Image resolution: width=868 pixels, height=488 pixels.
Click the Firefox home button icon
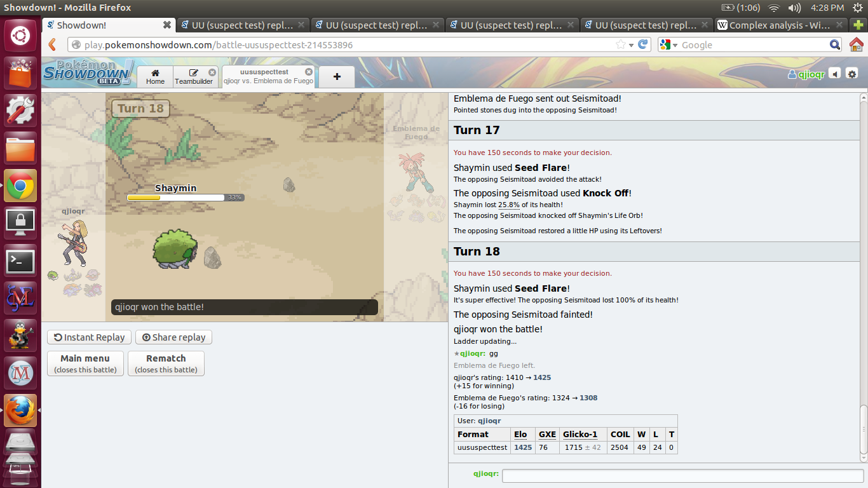click(856, 44)
